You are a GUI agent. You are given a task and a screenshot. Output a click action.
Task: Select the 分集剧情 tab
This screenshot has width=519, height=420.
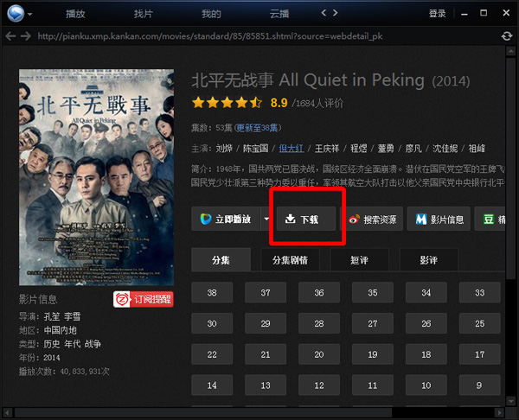click(295, 259)
